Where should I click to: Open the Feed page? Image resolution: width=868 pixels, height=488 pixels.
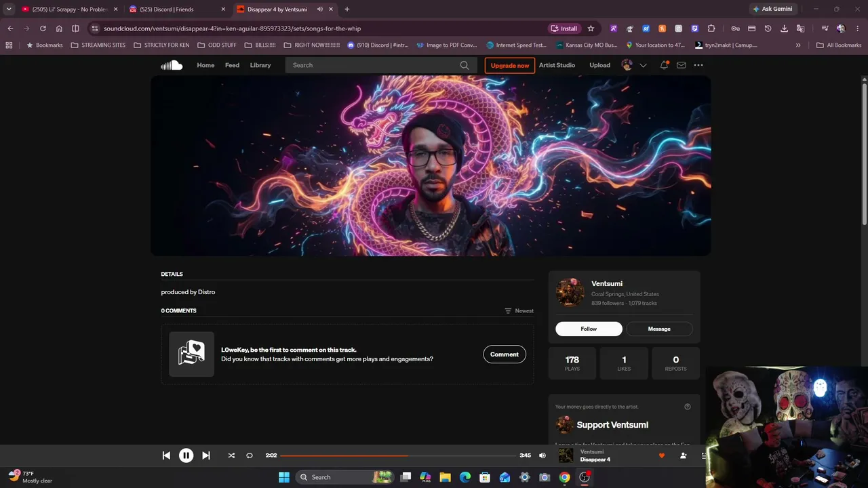click(232, 65)
